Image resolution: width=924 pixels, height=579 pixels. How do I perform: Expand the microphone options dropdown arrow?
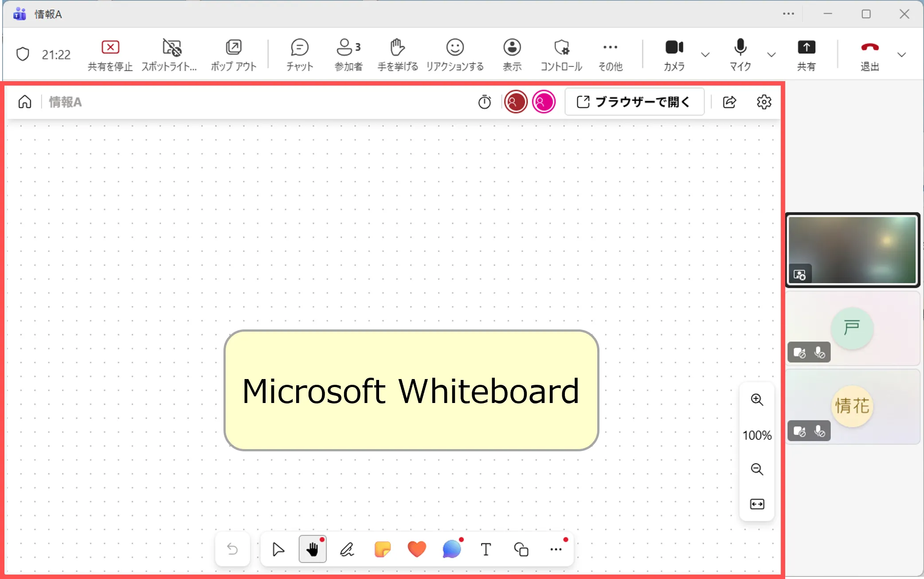(x=771, y=55)
